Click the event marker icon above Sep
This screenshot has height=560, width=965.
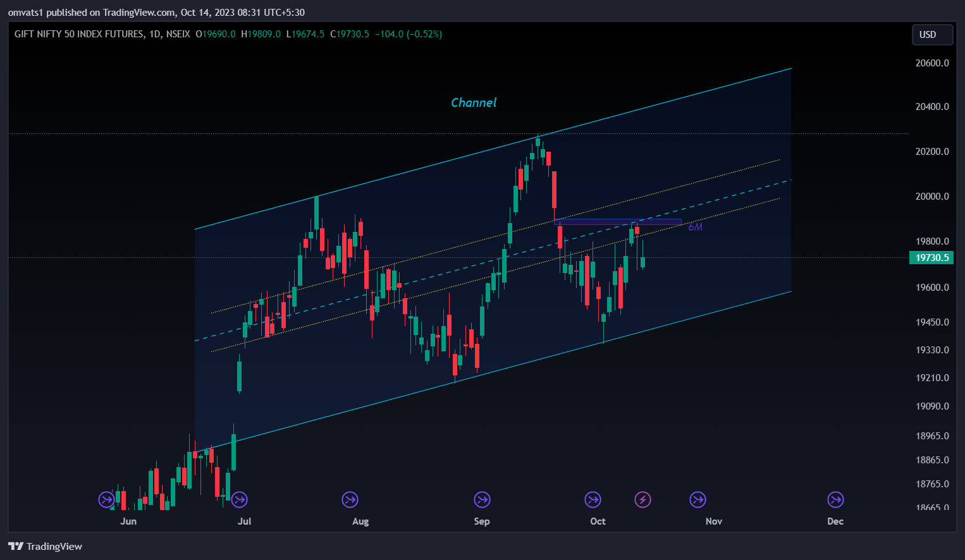[x=482, y=500]
